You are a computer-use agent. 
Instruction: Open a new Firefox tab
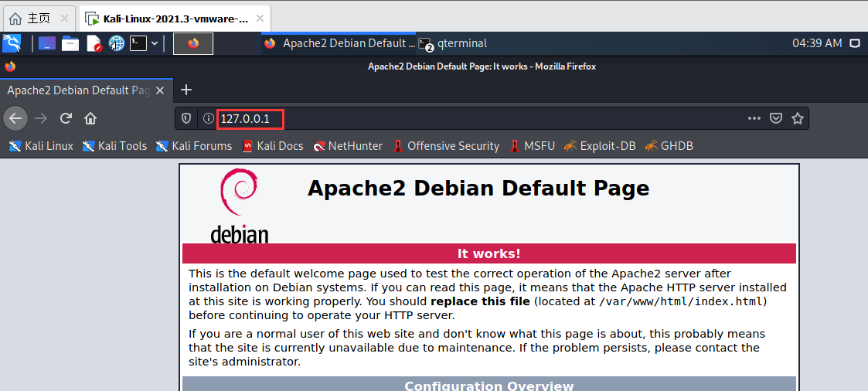click(x=186, y=90)
